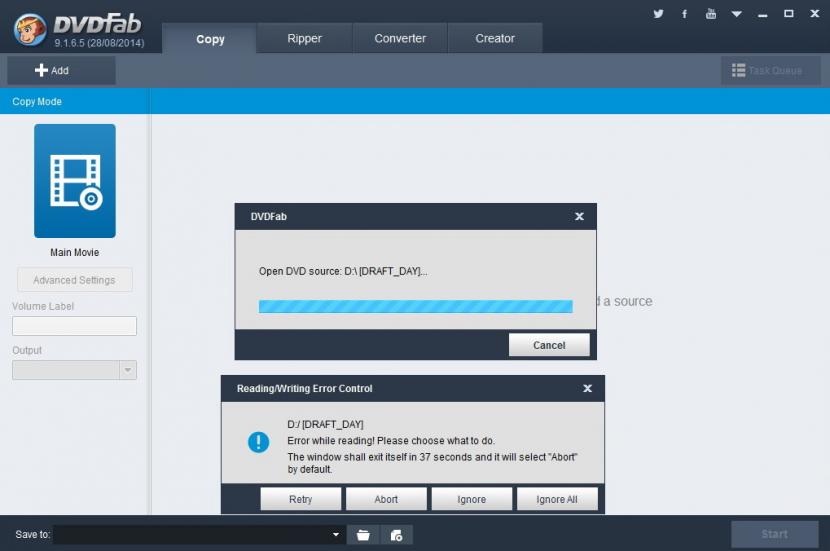
Task: Choose the Main Movie mode thumbnail
Action: coord(75,181)
